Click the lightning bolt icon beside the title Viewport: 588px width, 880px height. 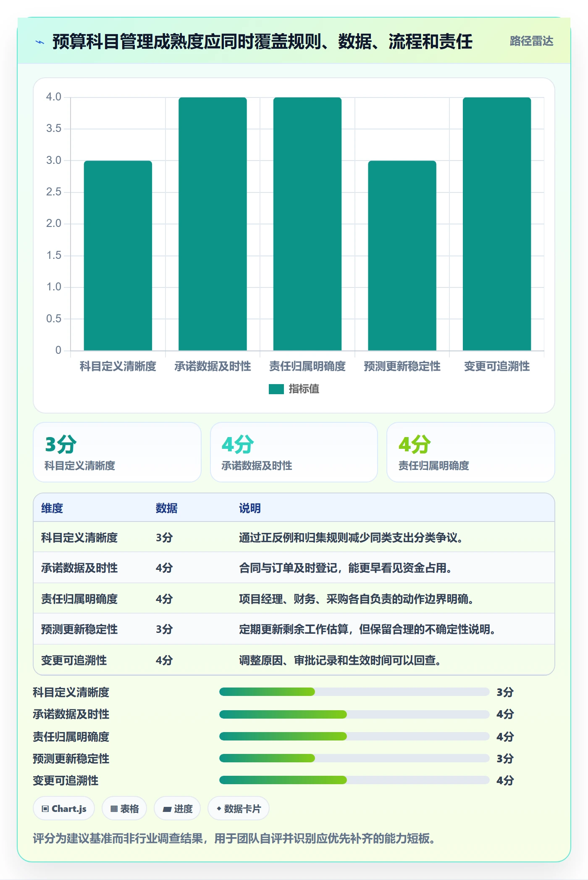[40, 42]
